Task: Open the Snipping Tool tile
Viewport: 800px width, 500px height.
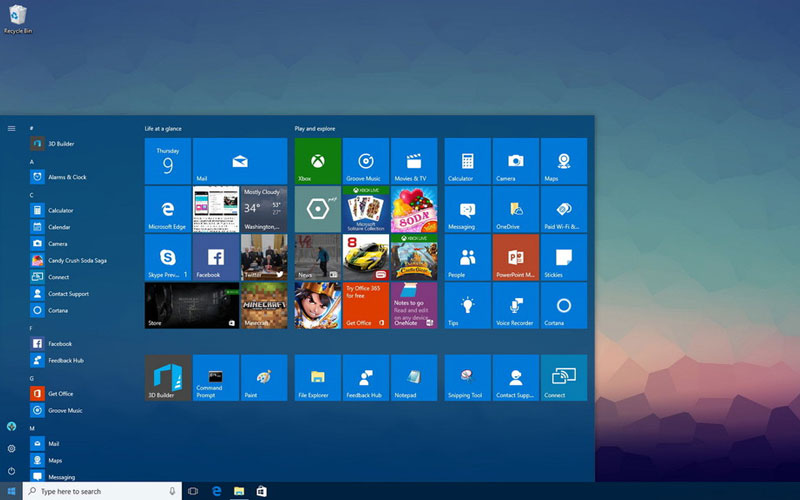Action: pos(467,377)
